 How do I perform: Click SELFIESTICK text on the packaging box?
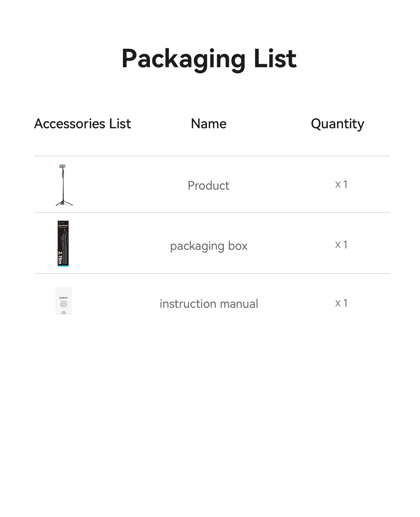click(63, 225)
